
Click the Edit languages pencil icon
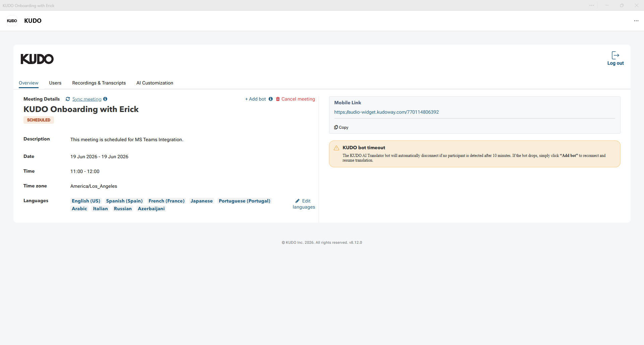click(x=298, y=201)
